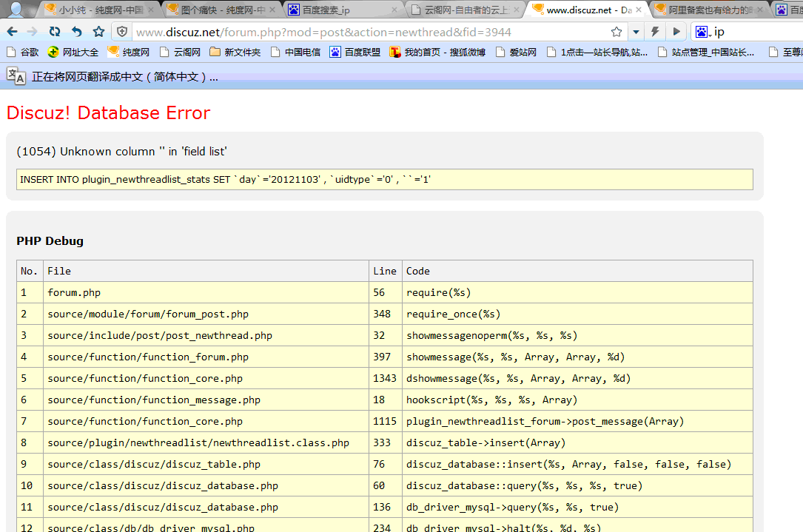Click the favorites star beside the undo arrow
Image resolution: width=803 pixels, height=532 pixels.
coord(99,32)
